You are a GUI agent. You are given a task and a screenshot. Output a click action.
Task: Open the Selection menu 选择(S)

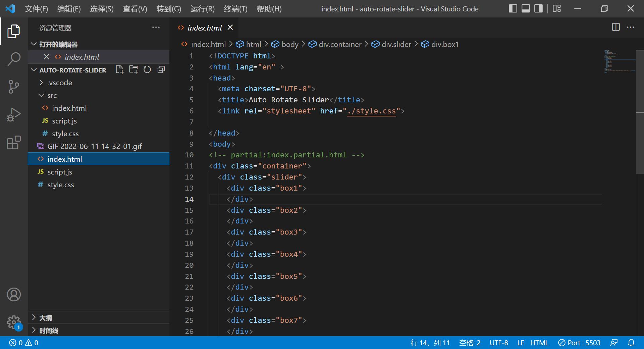(102, 9)
